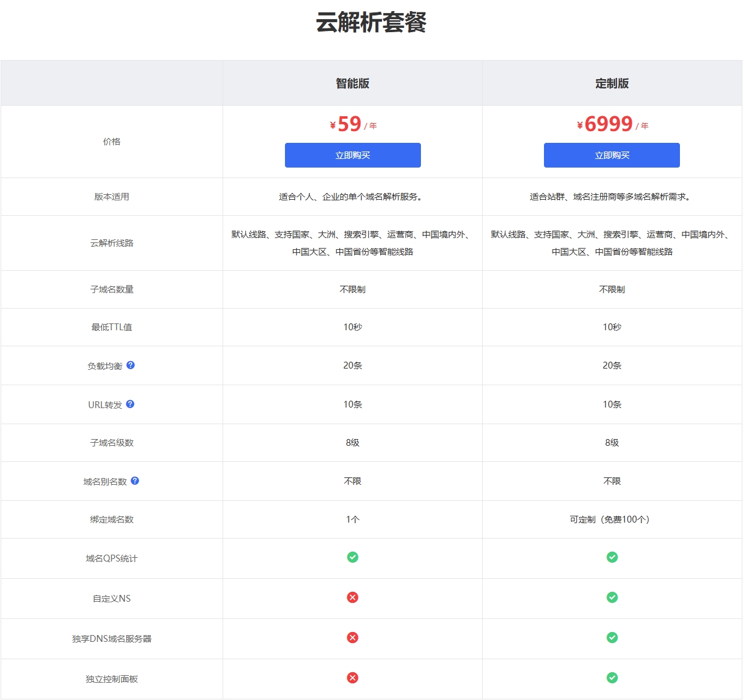The height and width of the screenshot is (700, 743).
Task: Click red cross for 智能版 独享DNS域名服务器
Action: coord(352,638)
